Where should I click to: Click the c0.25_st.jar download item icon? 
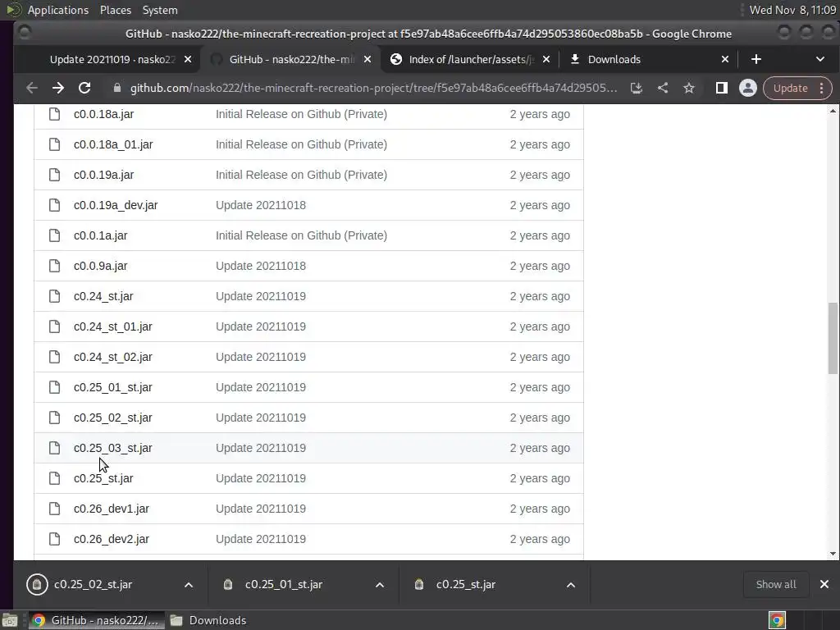click(419, 584)
